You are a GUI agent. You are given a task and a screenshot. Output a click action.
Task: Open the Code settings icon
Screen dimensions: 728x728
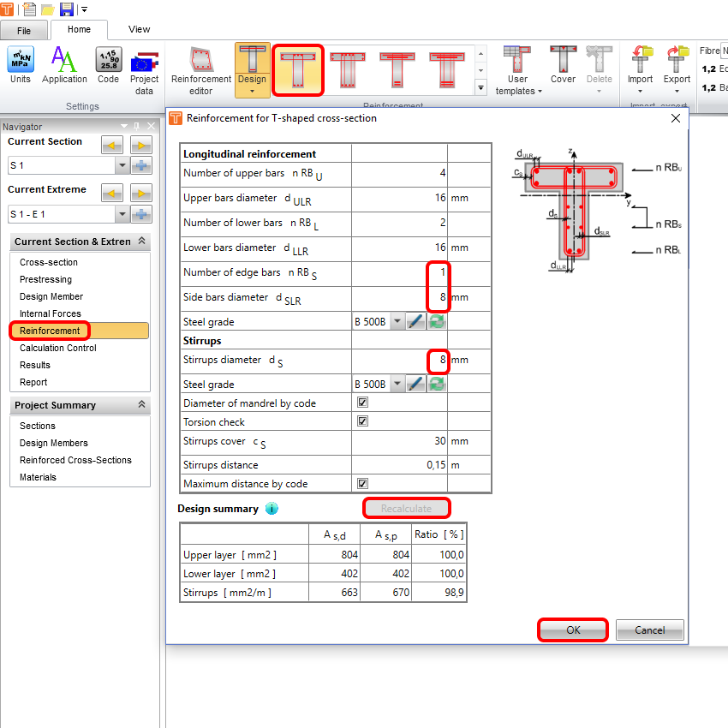108,66
